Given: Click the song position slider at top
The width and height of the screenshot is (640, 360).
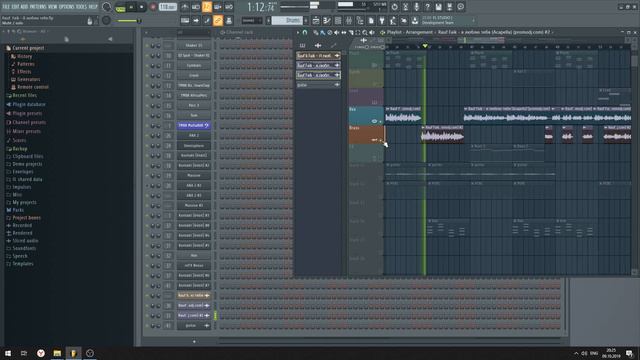Looking at the screenshot, I should click(x=301, y=6).
